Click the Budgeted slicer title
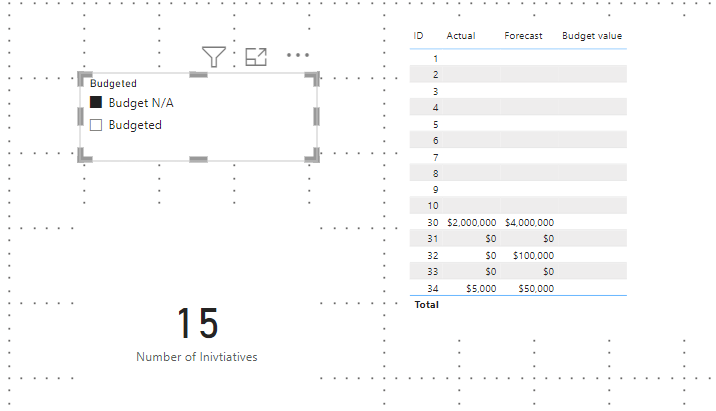Screen dimensions: 716x411 [113, 84]
